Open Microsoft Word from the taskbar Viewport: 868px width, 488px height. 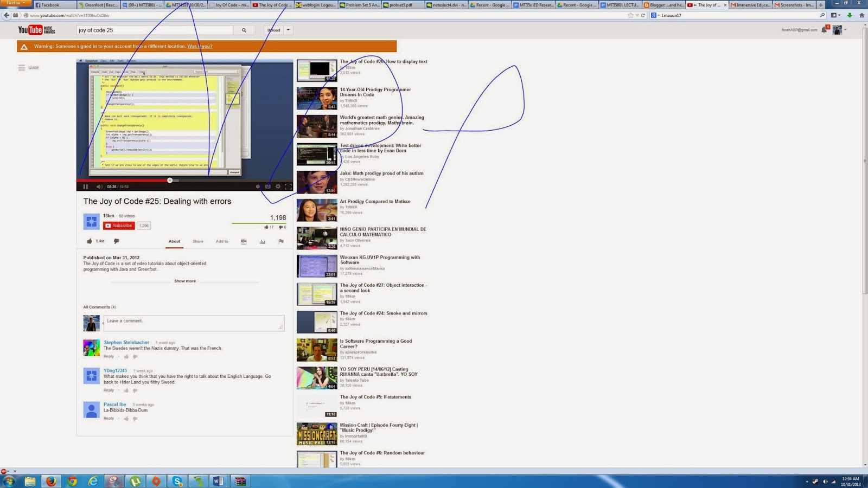219,481
